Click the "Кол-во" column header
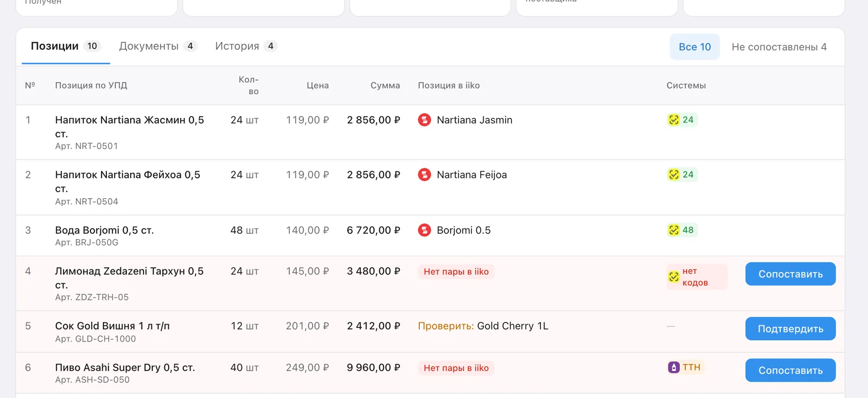The width and height of the screenshot is (868, 398). click(248, 85)
